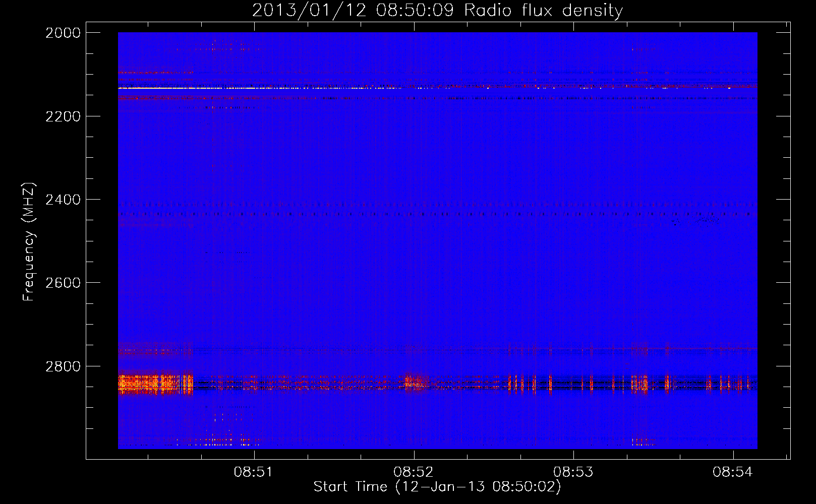Click the 08:53 time tick label
816x504 pixels.
(x=573, y=472)
